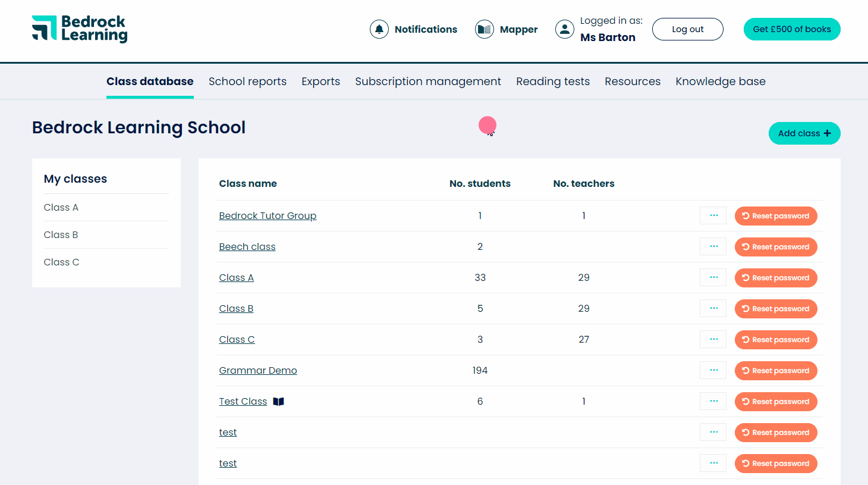Screen dimensions: 868x485
Task: Open Class B link in table
Action: tap(236, 308)
